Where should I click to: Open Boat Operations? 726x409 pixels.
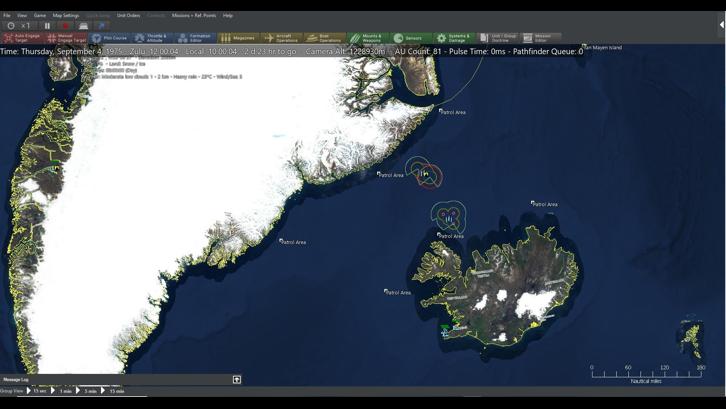point(325,38)
